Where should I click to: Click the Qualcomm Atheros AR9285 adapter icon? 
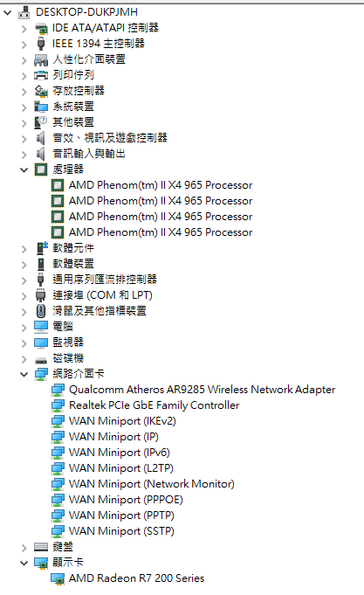pos(58,390)
